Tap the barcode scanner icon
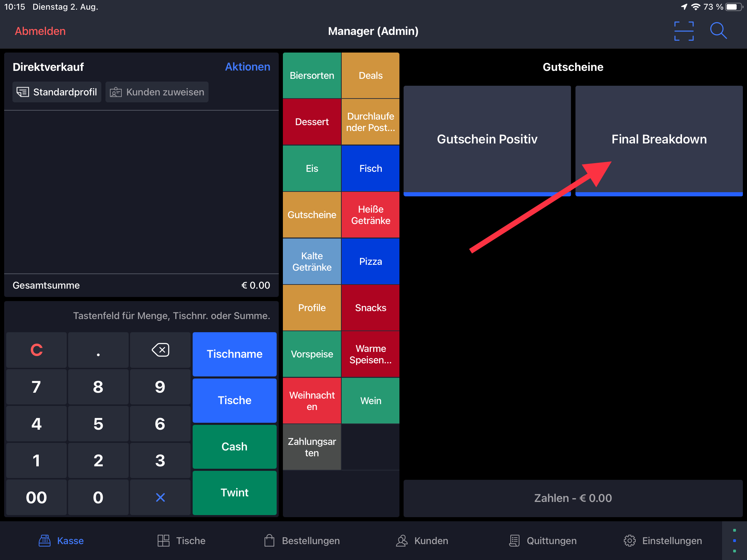This screenshot has width=747, height=560. 684,31
